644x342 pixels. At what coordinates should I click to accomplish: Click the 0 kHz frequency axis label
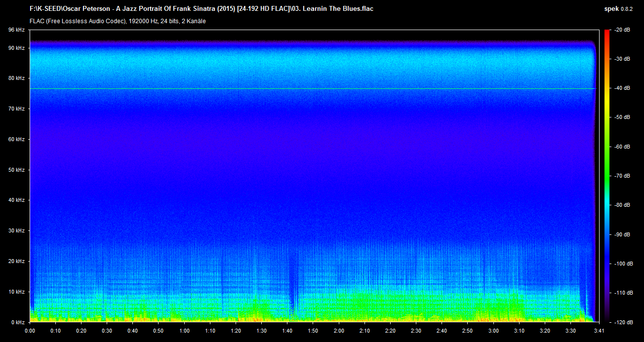click(x=18, y=322)
